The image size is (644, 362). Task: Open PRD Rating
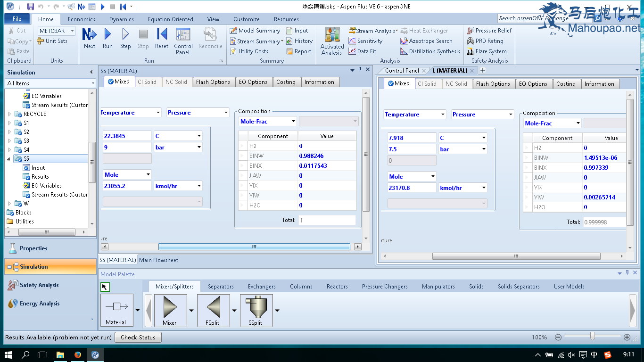[x=485, y=41]
